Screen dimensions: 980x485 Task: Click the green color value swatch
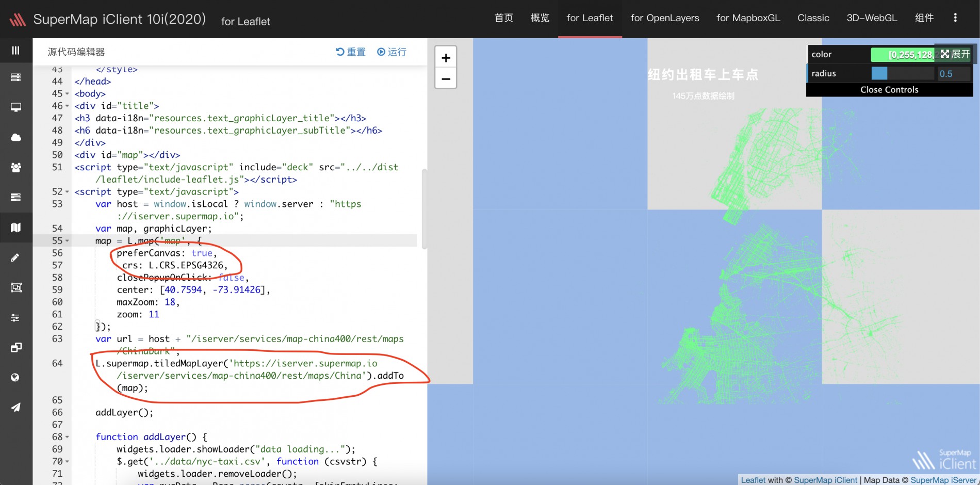903,54
